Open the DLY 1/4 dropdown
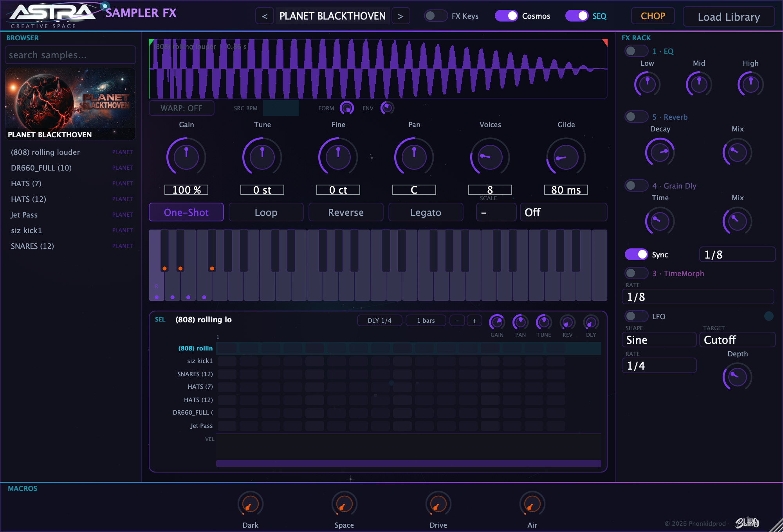This screenshot has width=783, height=532. click(x=380, y=320)
